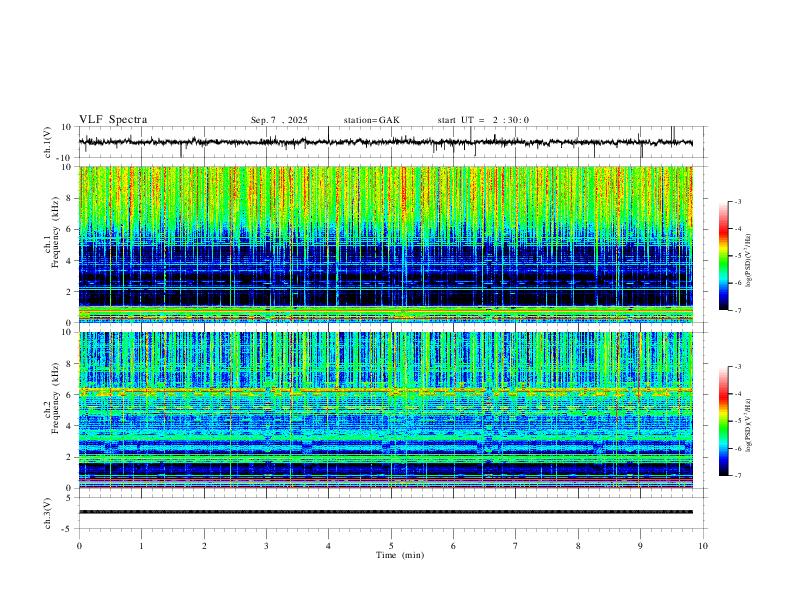Click the "9" time axis tick label

(x=640, y=546)
